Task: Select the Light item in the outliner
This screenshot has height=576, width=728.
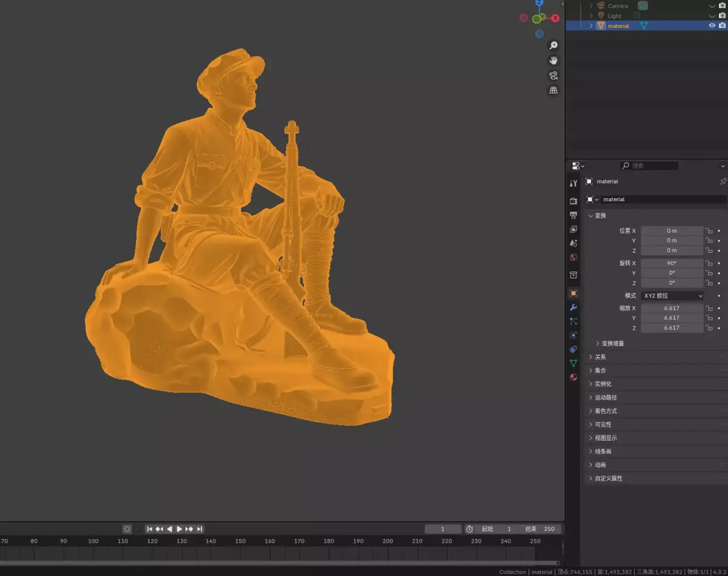Action: point(615,16)
